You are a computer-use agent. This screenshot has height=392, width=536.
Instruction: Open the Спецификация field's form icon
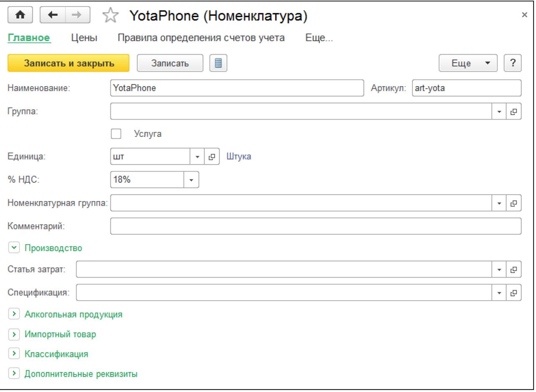tap(514, 292)
